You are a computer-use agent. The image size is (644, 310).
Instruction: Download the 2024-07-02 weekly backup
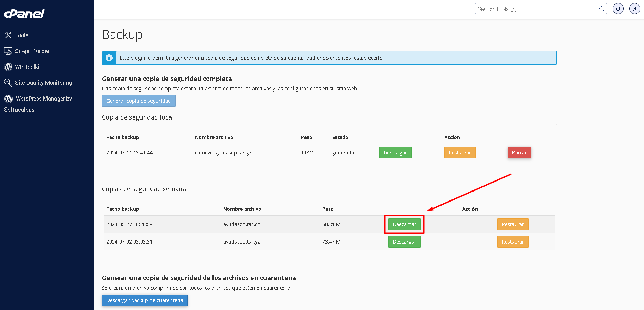pyautogui.click(x=405, y=242)
